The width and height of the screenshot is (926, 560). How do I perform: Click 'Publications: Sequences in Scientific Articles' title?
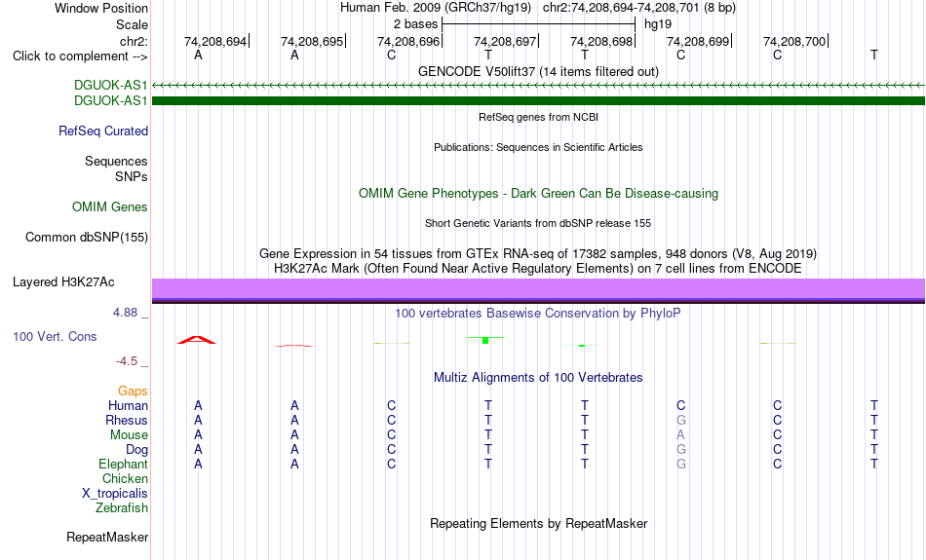(x=538, y=147)
